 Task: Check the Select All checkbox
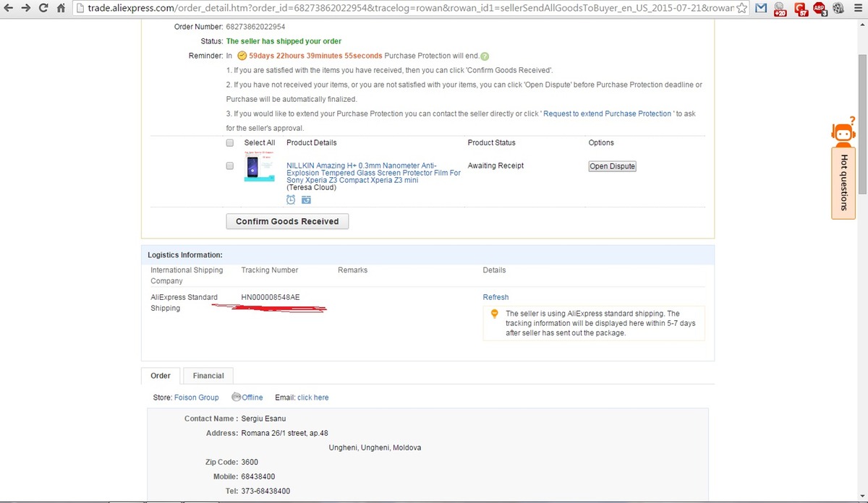click(230, 142)
